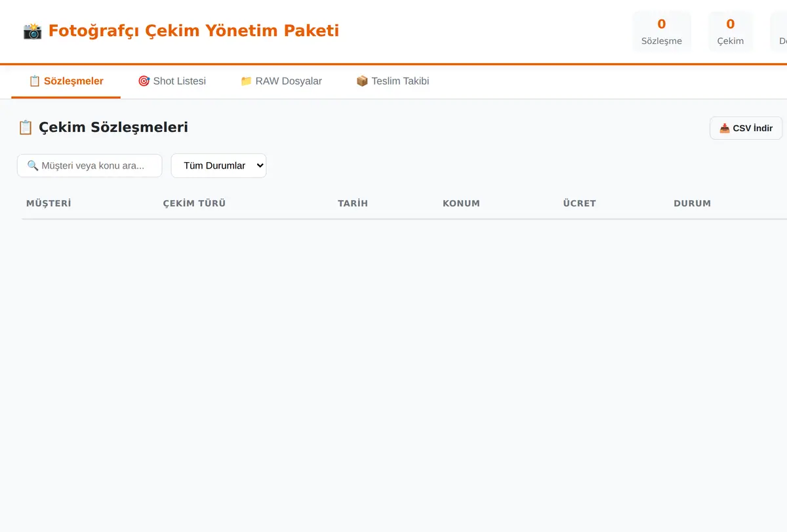Image resolution: width=787 pixels, height=532 pixels.
Task: Click the package icon on Teslim Takibi tab
Action: point(362,81)
